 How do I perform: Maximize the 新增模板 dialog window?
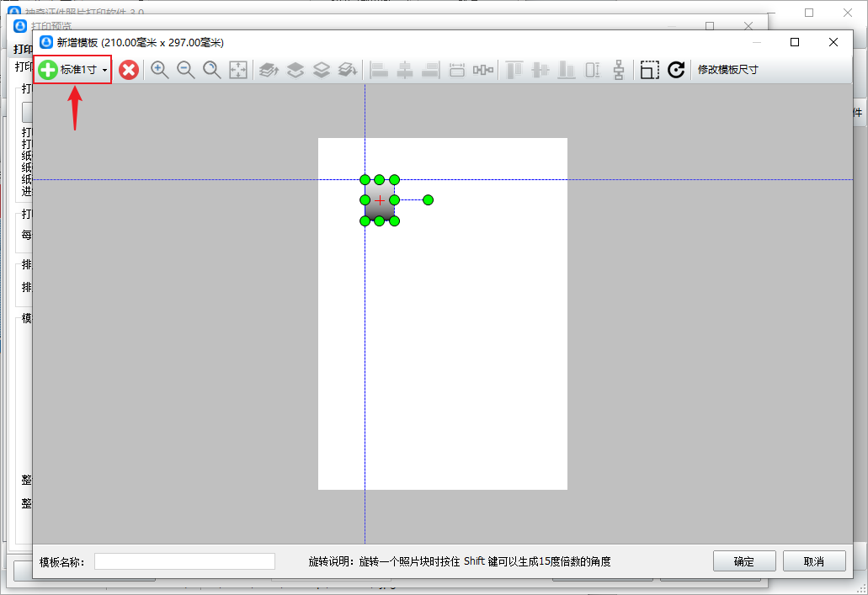pyautogui.click(x=794, y=42)
